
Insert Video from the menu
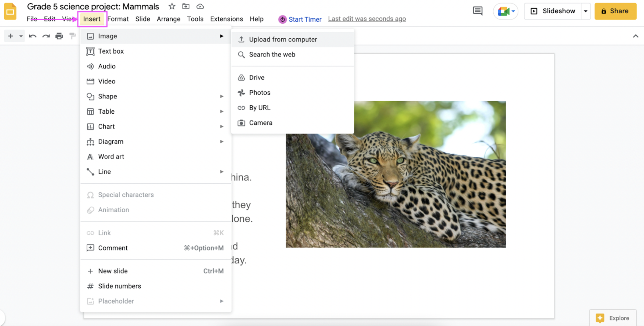pyautogui.click(x=156, y=81)
